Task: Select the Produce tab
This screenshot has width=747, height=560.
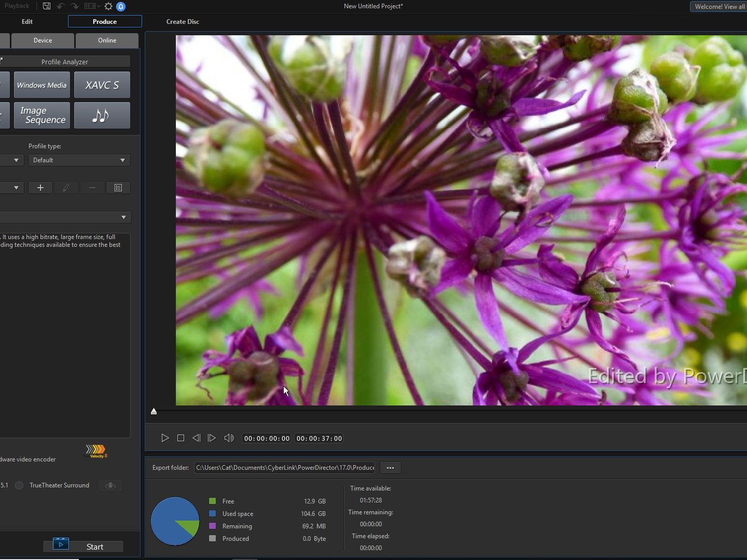Action: point(105,22)
